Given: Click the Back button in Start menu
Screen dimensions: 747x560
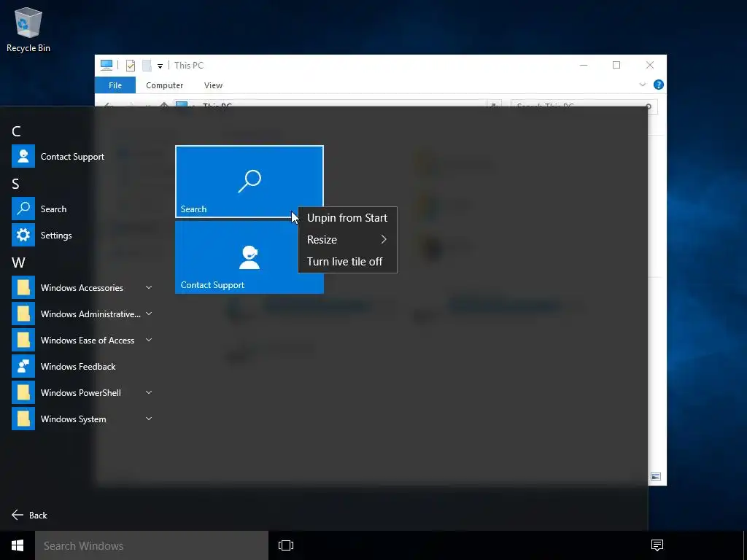Looking at the screenshot, I should [29, 515].
